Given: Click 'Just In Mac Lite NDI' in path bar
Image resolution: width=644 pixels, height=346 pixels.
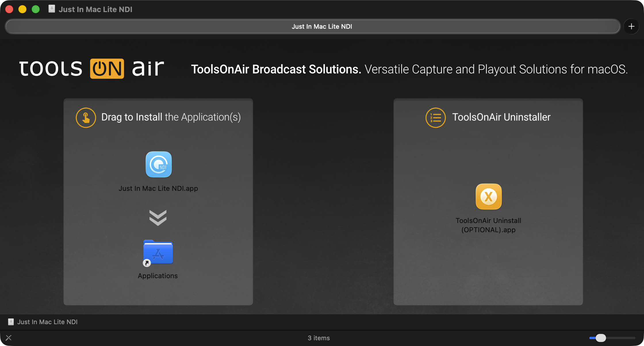Looking at the screenshot, I should coord(47,322).
